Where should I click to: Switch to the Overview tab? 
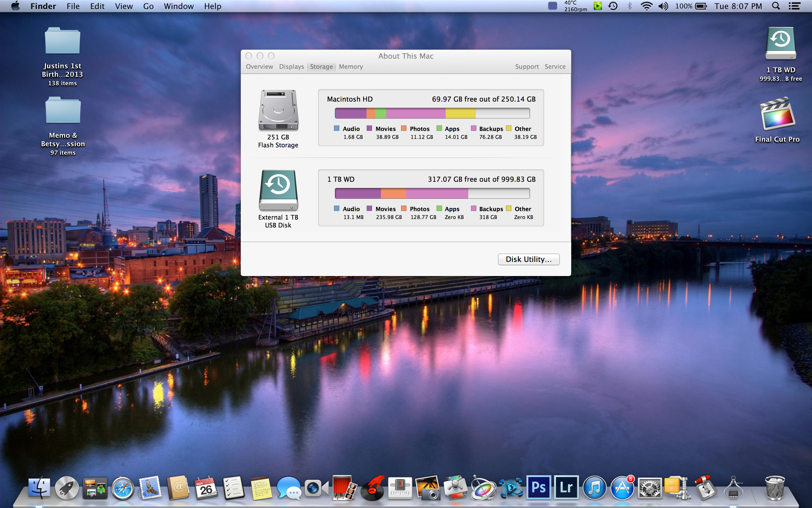(x=259, y=67)
